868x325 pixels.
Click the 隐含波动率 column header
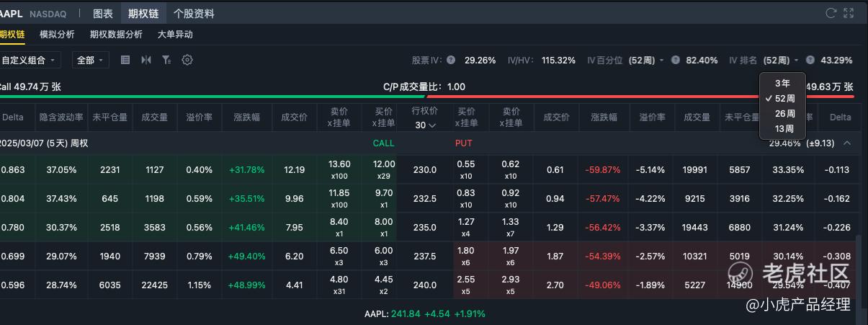[x=61, y=117]
